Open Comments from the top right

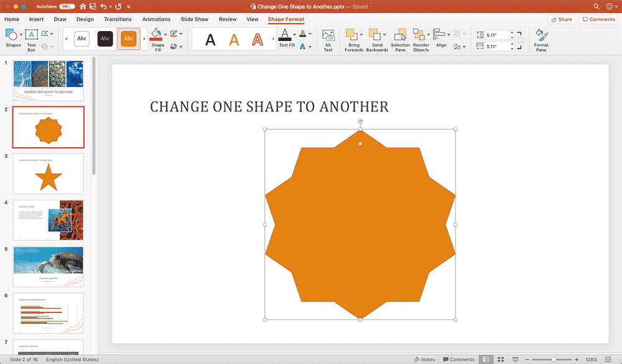tap(598, 19)
